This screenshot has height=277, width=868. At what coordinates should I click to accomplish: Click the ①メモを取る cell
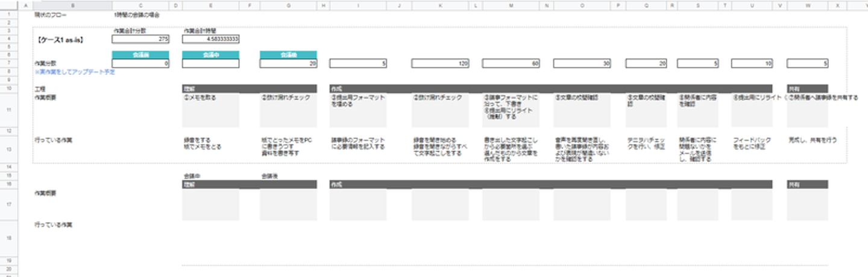210,110
